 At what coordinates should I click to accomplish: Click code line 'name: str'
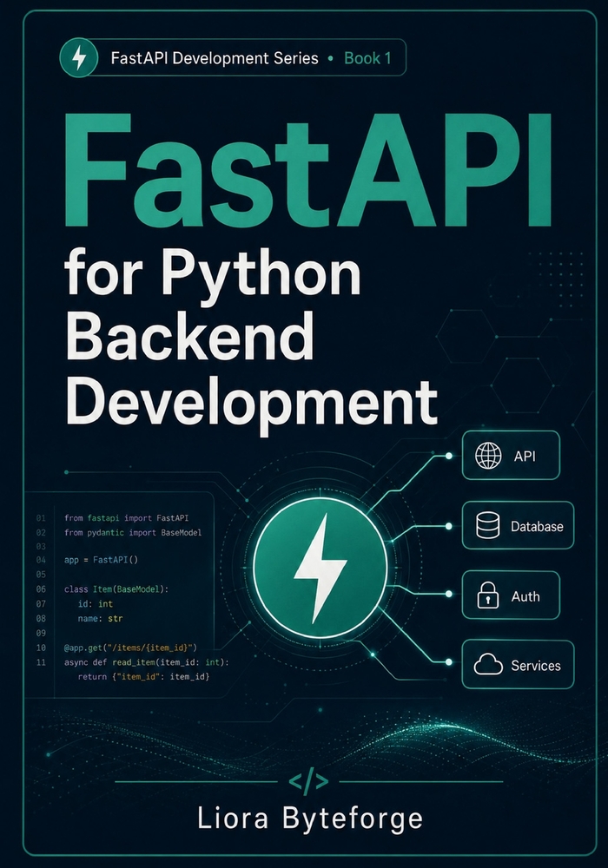pos(100,618)
